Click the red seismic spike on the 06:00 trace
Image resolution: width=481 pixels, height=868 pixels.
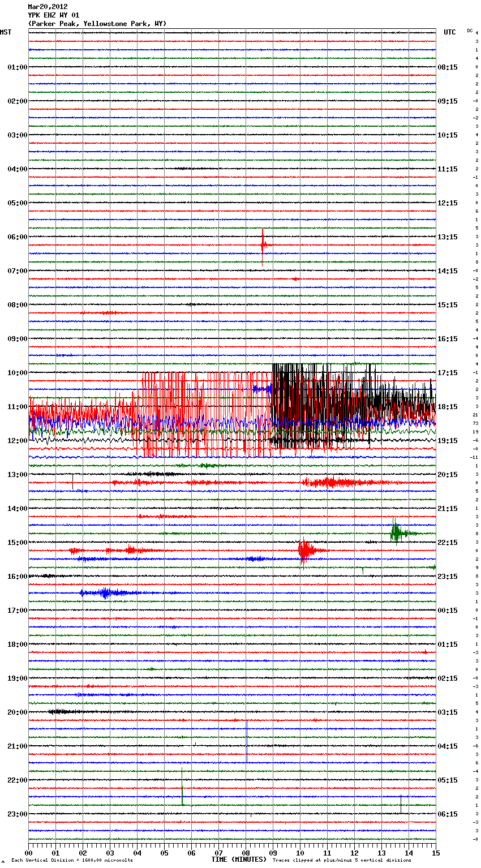(x=264, y=246)
